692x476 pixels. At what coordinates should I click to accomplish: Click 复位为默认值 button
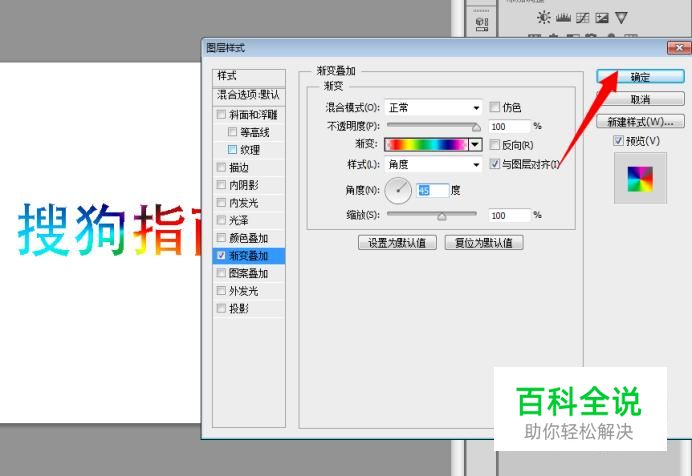point(484,242)
